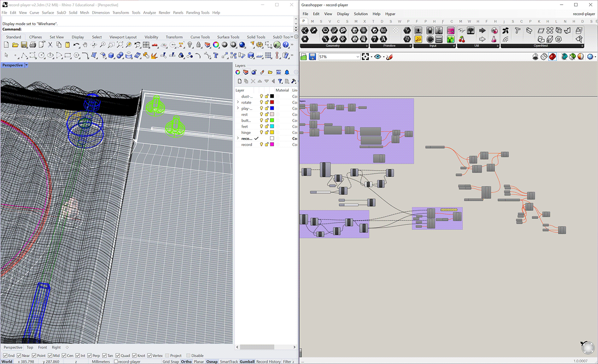Click the new layer icon in Layers panel
The width and height of the screenshot is (598, 364).
pyautogui.click(x=240, y=81)
